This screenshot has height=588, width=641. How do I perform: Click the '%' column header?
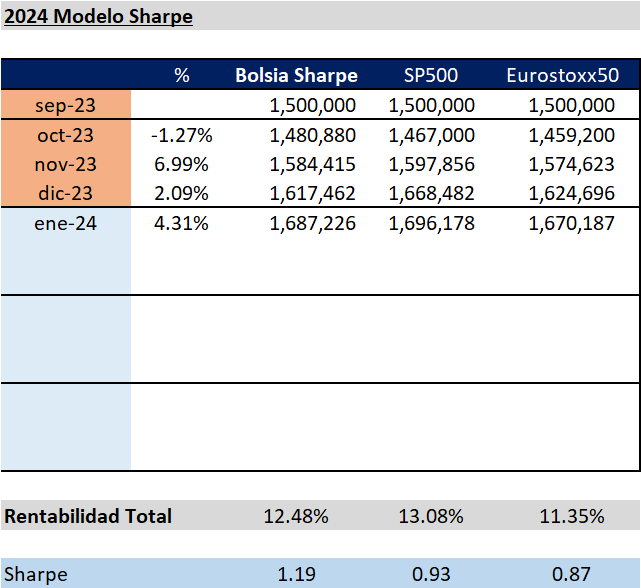pos(182,75)
